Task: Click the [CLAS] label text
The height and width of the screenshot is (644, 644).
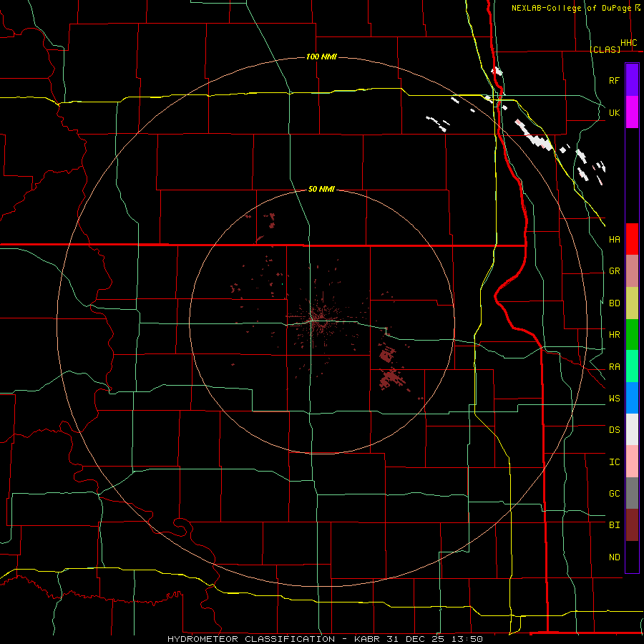Action: [605, 49]
